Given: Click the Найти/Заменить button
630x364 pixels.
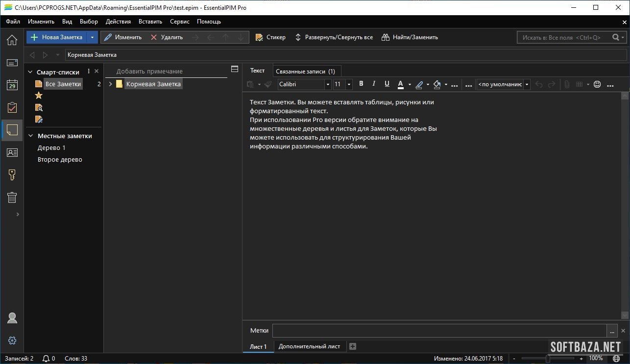Looking at the screenshot, I should point(410,37).
